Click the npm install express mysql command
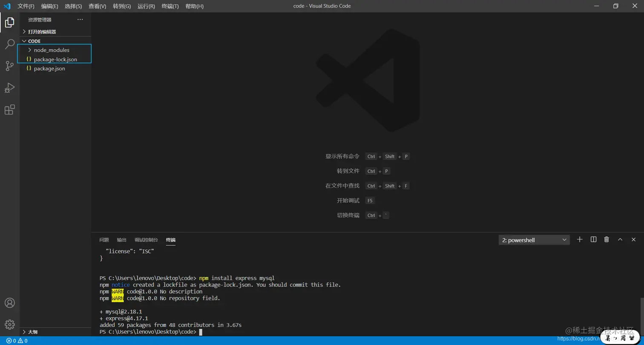The width and height of the screenshot is (644, 345). pos(237,278)
